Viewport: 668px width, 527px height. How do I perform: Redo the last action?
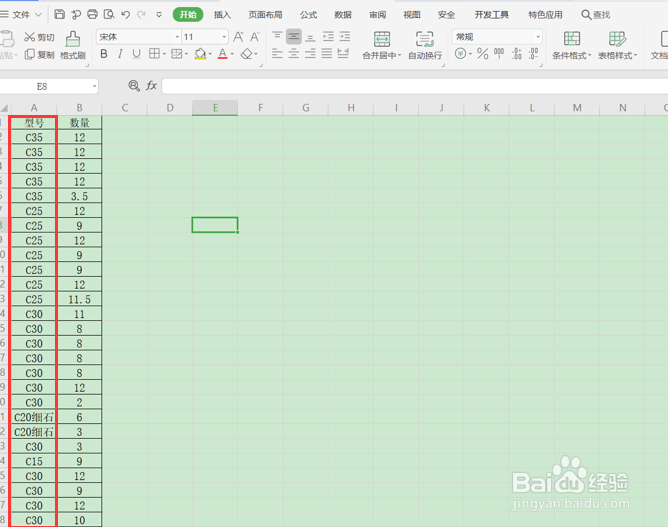141,14
